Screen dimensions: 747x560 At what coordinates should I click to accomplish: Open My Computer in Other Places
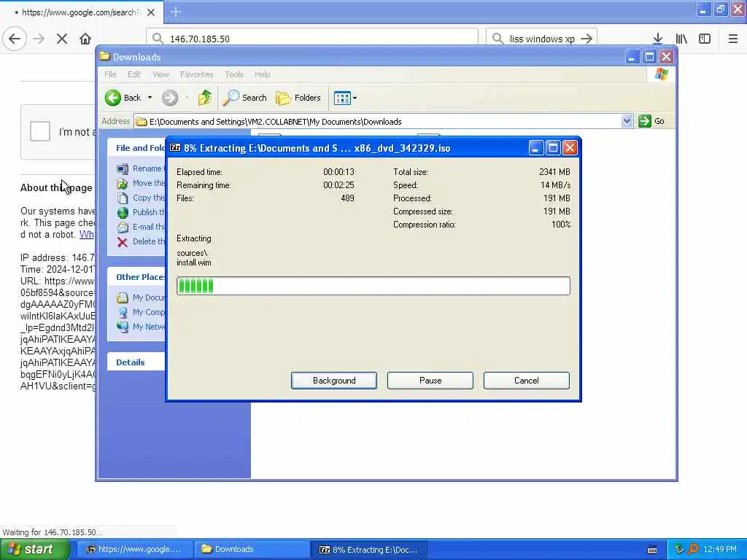[x=142, y=312]
